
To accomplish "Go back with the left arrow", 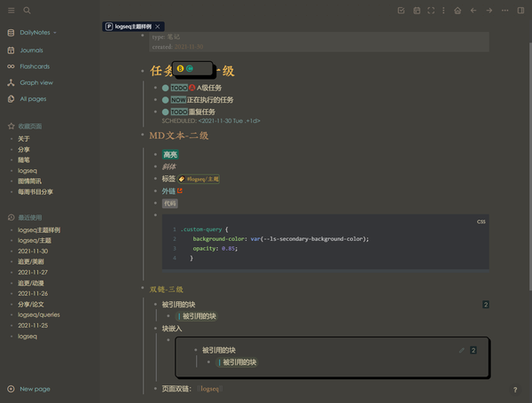I will click(x=473, y=11).
